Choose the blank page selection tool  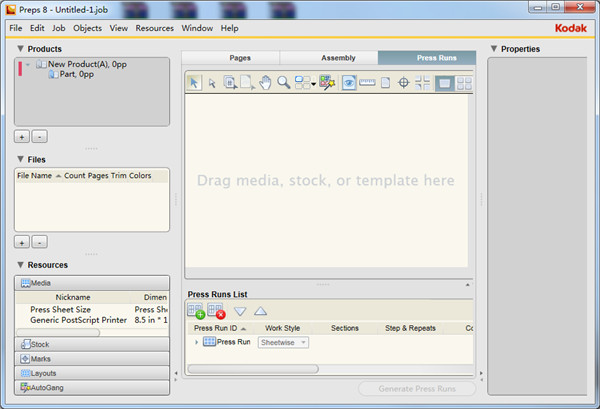click(247, 83)
